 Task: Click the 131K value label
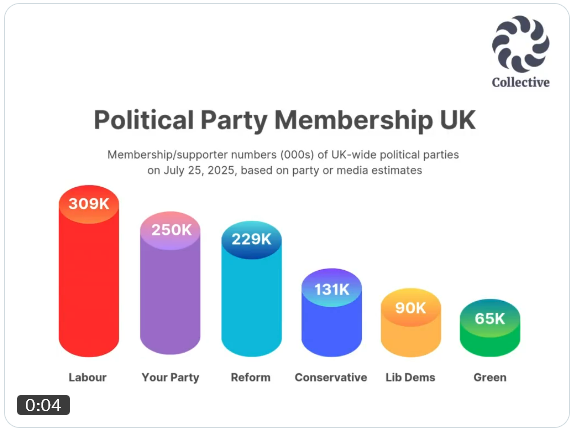(x=332, y=290)
